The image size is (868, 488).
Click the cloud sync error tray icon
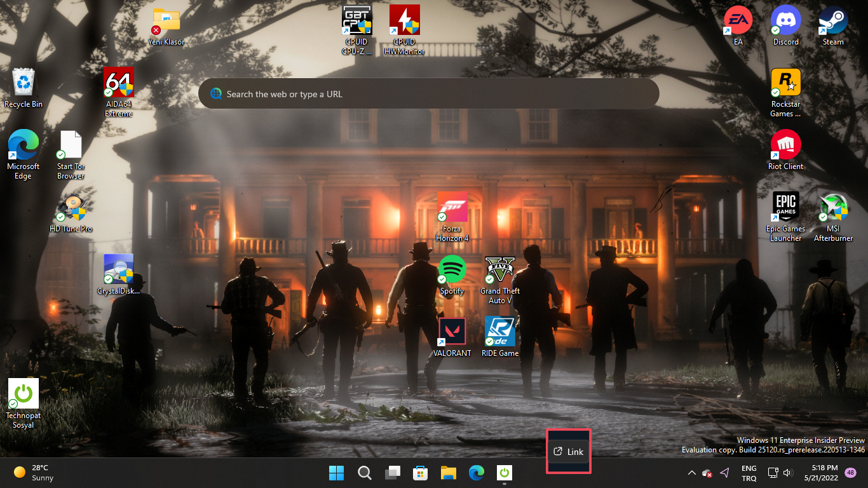(707, 473)
